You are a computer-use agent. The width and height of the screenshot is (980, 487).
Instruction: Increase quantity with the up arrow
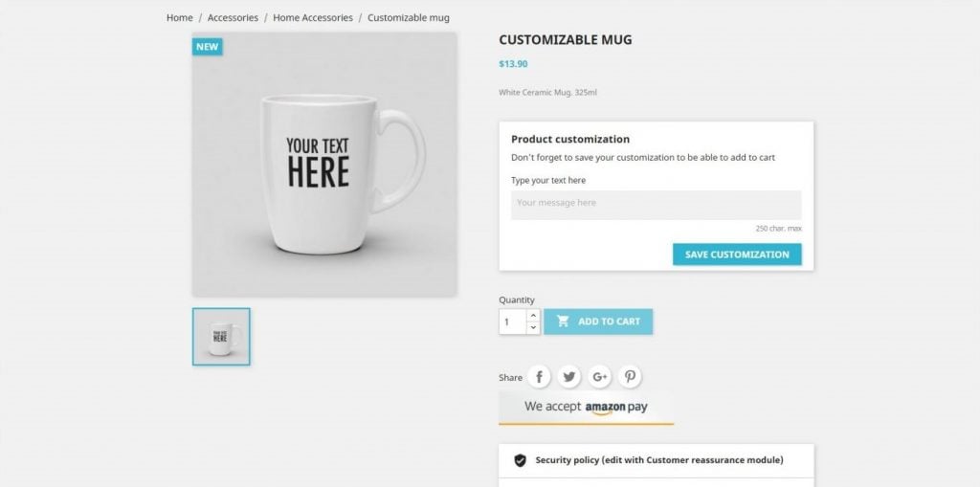[533, 315]
